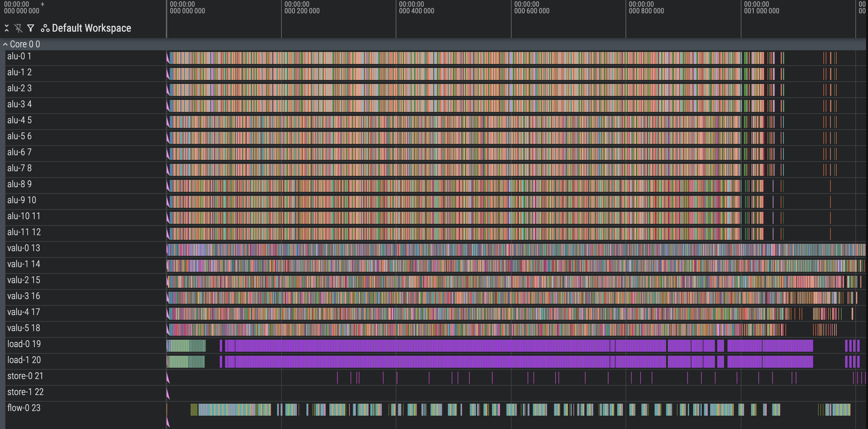Viewport: 868px width, 429px height.
Task: Collapse the Core 0 0 group
Action: coord(5,45)
